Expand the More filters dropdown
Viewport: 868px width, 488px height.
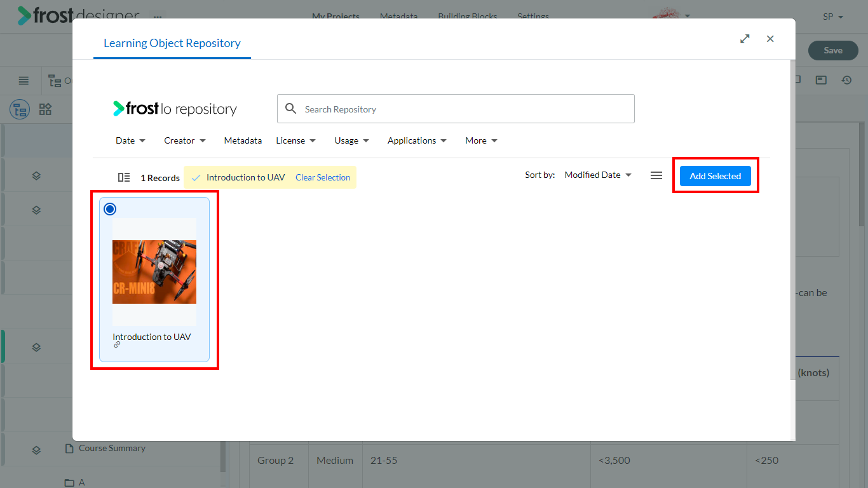tap(481, 140)
